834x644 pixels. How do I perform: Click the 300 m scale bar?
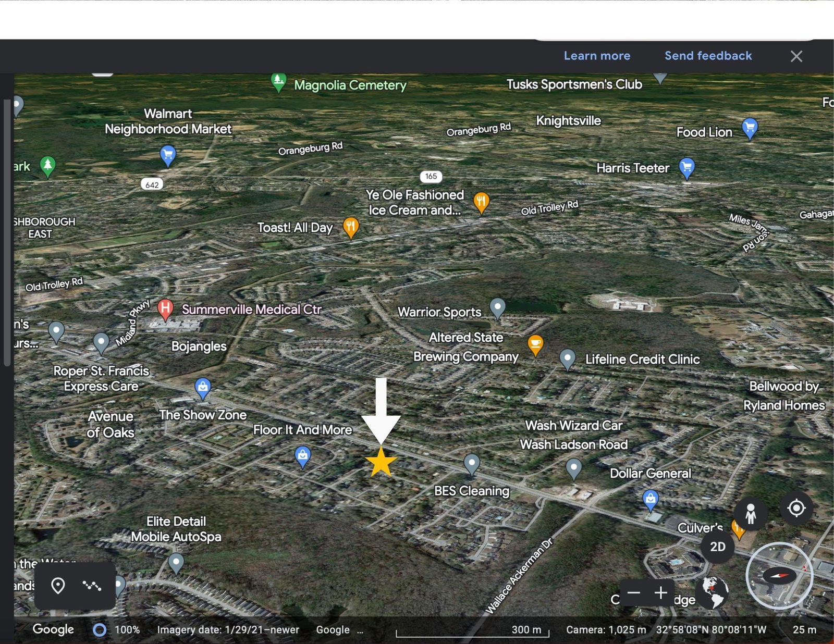click(473, 631)
